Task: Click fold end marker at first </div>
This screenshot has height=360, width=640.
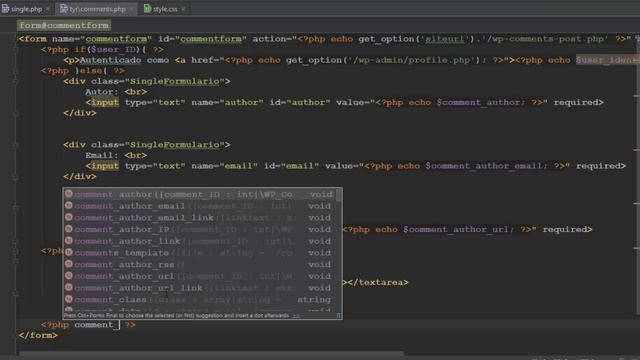Action: (x=15, y=113)
